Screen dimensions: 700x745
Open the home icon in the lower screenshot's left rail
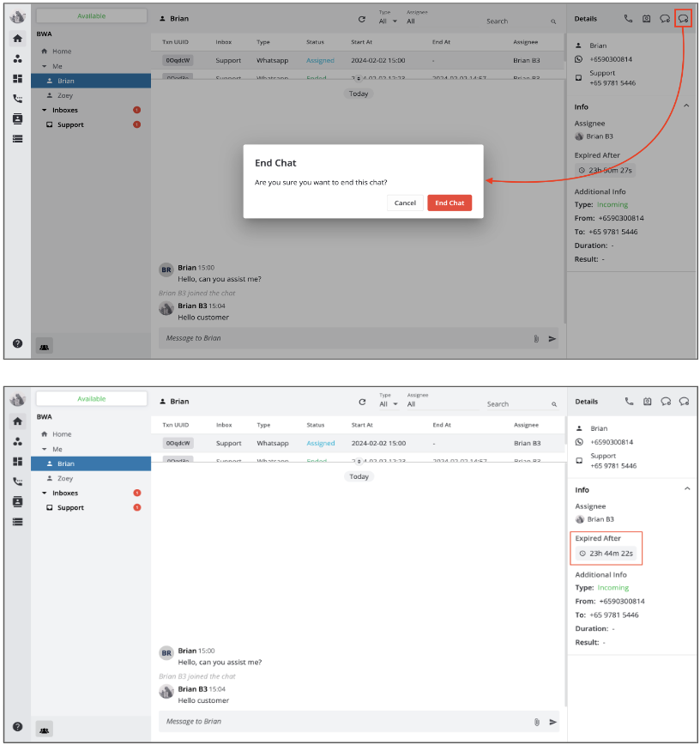17,421
